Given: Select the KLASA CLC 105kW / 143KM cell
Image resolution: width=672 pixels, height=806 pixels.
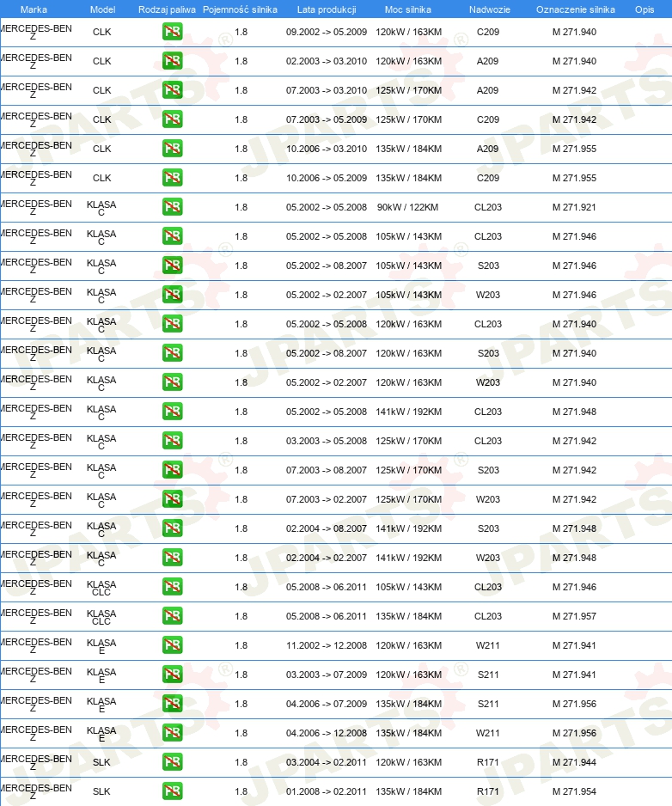Looking at the screenshot, I should [409, 587].
